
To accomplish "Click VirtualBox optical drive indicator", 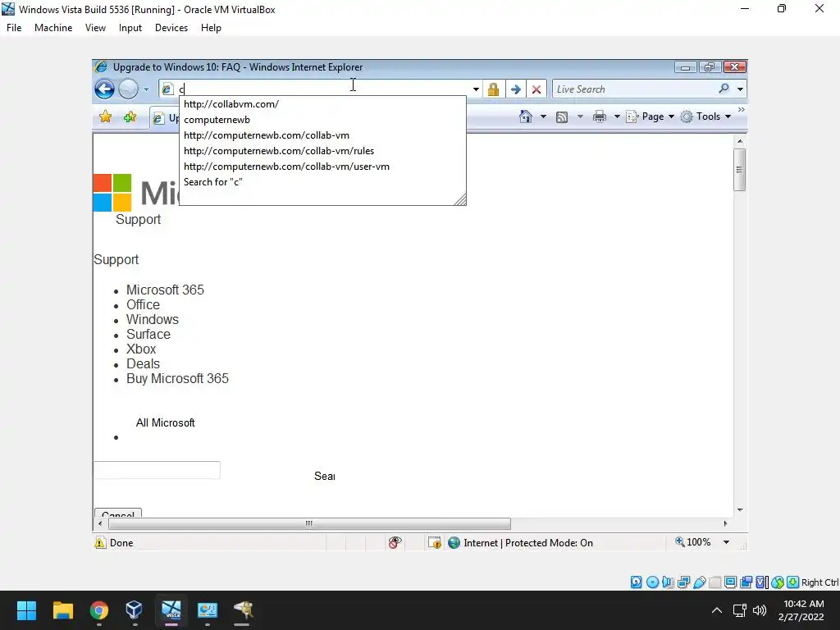I will tap(652, 582).
